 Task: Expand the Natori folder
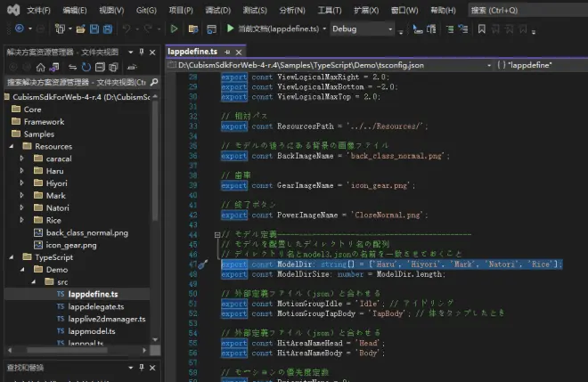21,207
